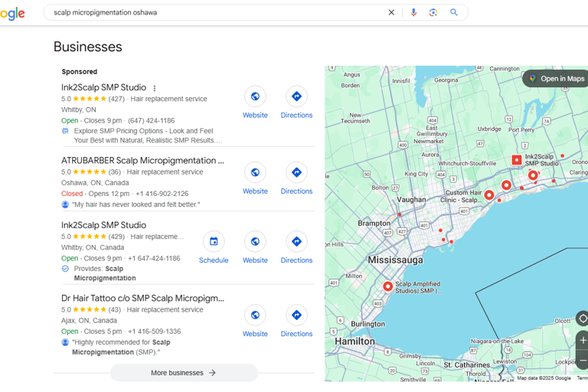Click the (36) review count for ATRUBARBER

click(114, 171)
